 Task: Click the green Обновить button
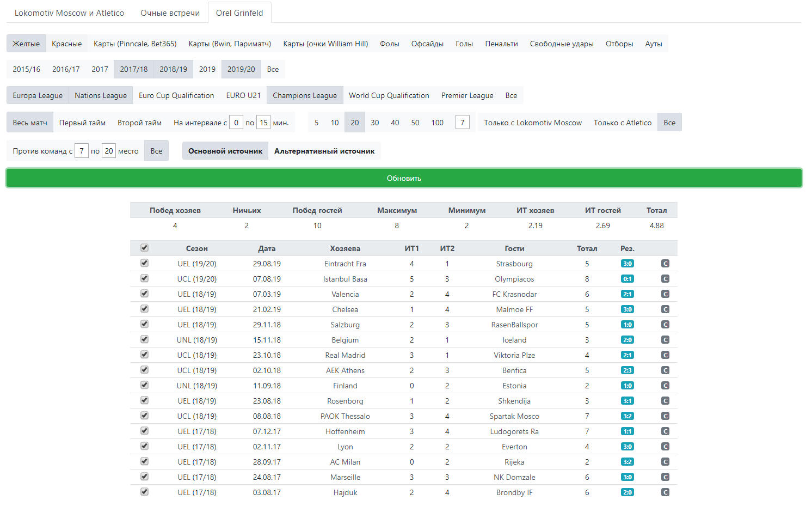404,178
